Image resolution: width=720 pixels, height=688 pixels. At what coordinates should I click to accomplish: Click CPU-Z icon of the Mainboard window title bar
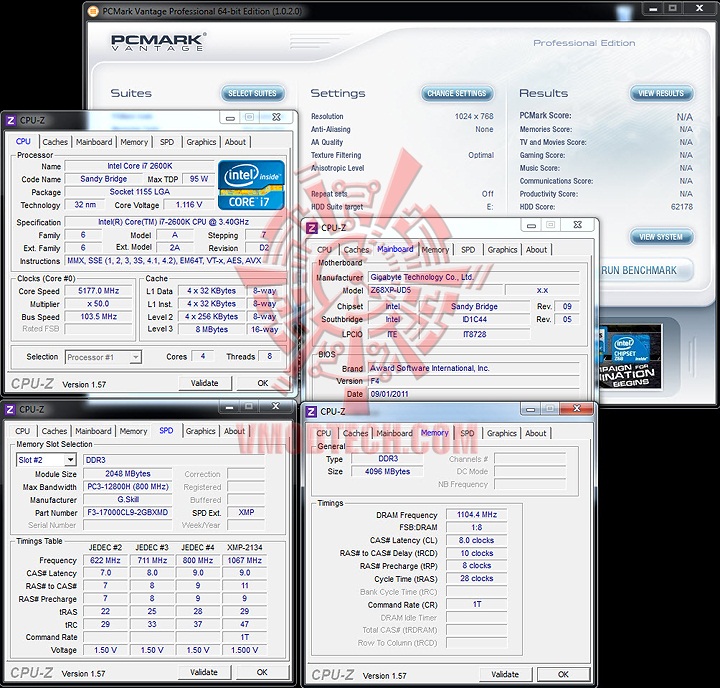(312, 228)
